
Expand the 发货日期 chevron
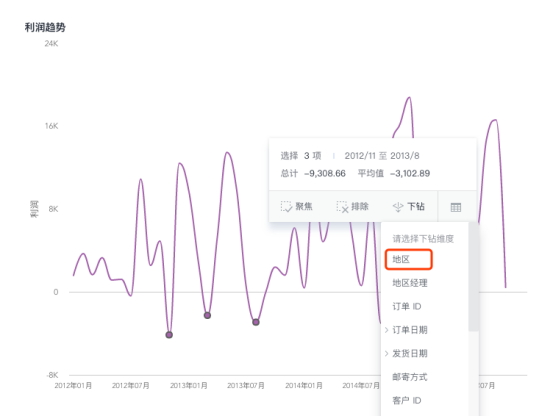click(x=387, y=353)
